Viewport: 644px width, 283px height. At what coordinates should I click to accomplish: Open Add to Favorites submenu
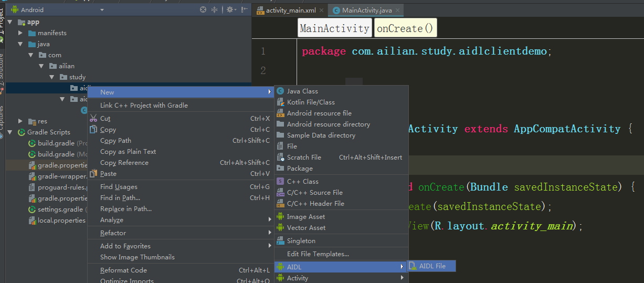click(x=181, y=246)
